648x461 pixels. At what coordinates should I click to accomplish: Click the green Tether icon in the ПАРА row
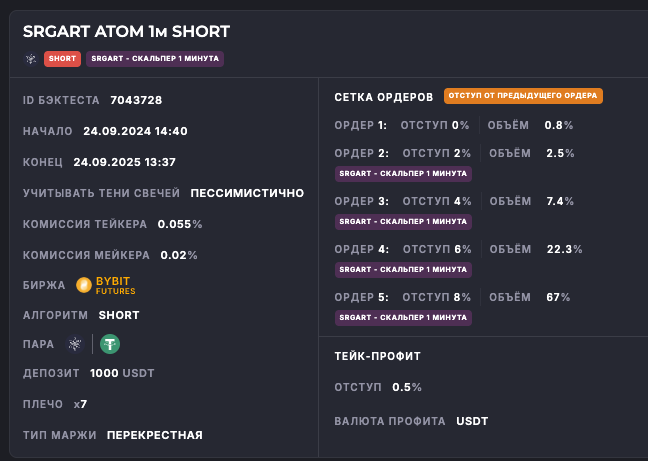[x=108, y=344]
